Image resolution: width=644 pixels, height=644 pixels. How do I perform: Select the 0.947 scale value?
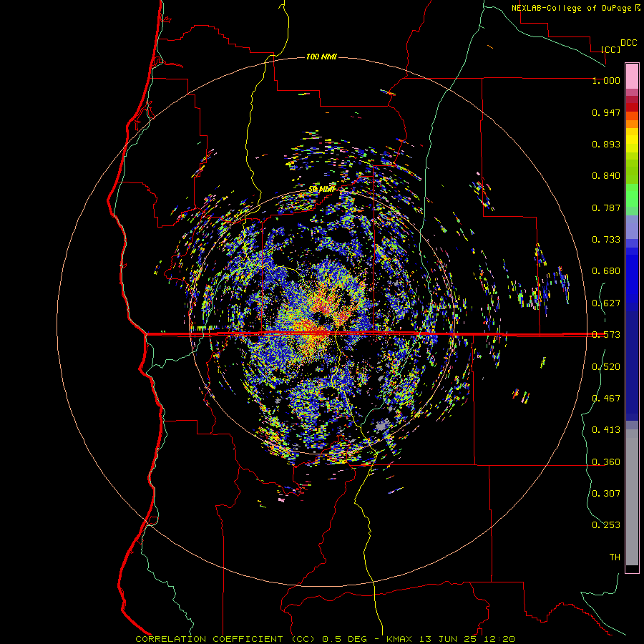click(606, 112)
